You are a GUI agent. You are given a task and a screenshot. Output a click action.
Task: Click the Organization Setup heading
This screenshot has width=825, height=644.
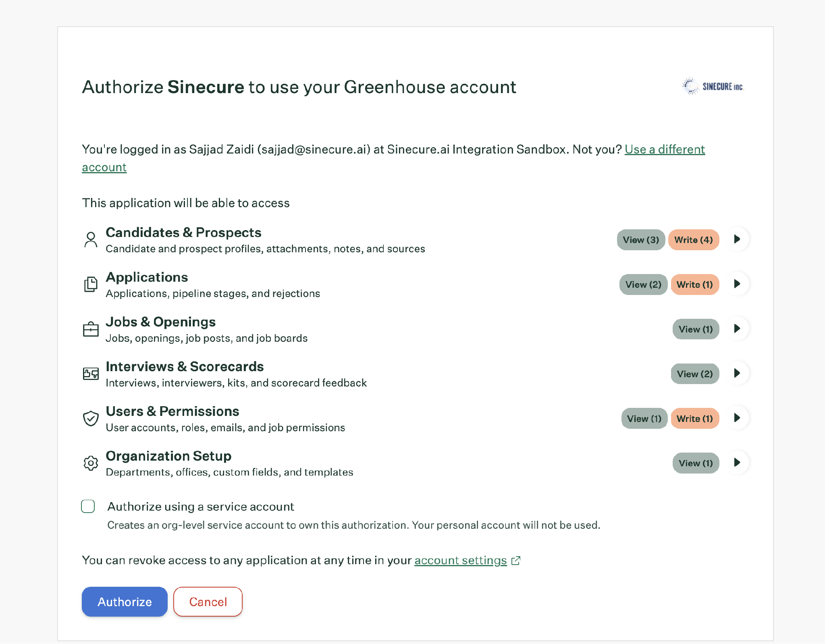[168, 456]
